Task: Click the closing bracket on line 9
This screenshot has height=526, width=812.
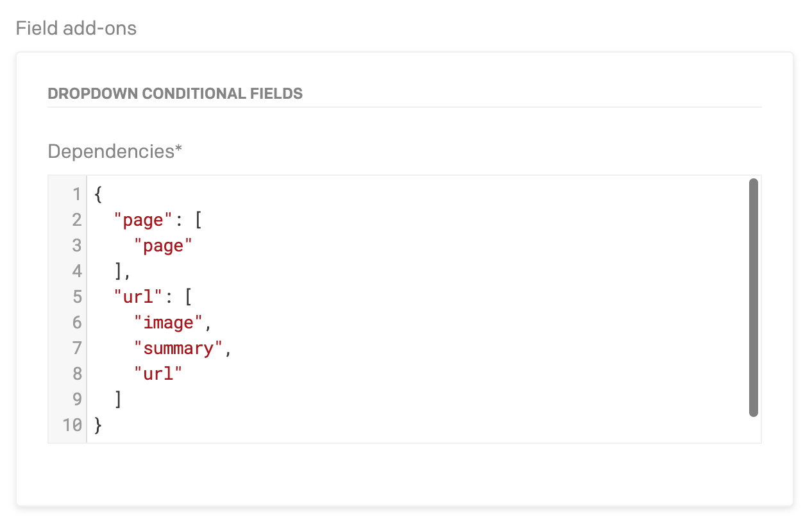Action: pos(118,399)
